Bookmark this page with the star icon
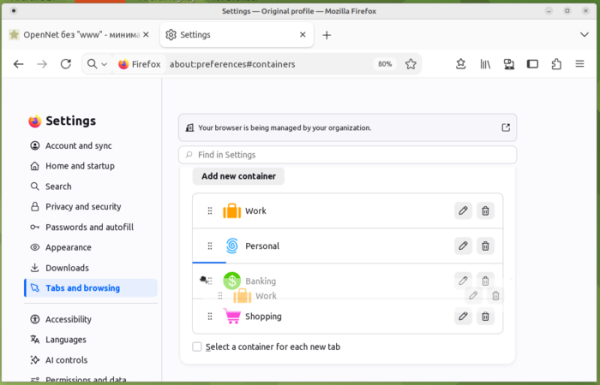The width and height of the screenshot is (600, 385). click(411, 64)
